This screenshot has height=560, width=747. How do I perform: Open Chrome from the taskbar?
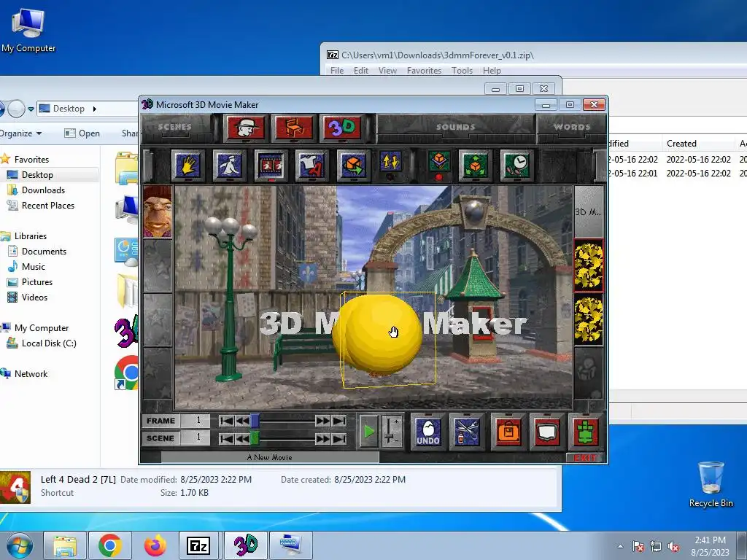(110, 545)
